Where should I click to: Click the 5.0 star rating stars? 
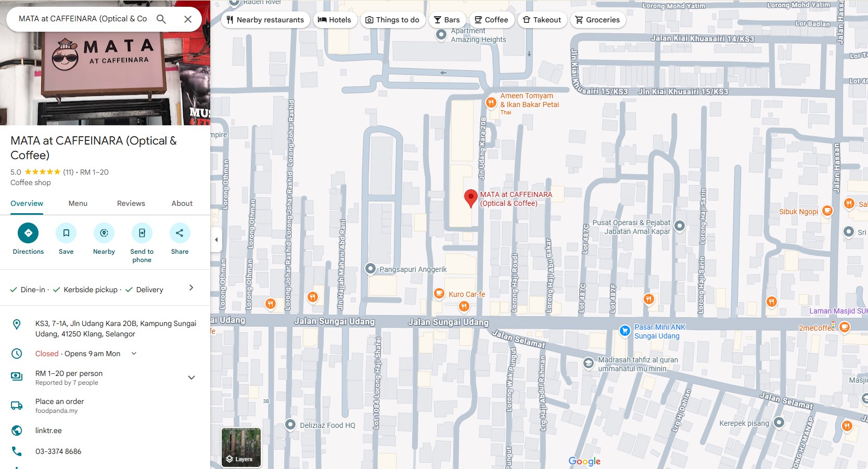pos(43,172)
